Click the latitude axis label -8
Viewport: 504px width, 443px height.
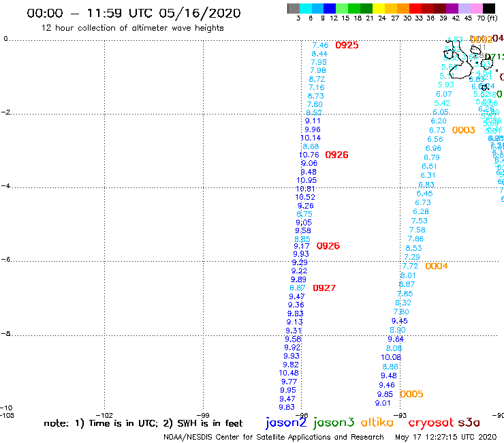coord(6,333)
